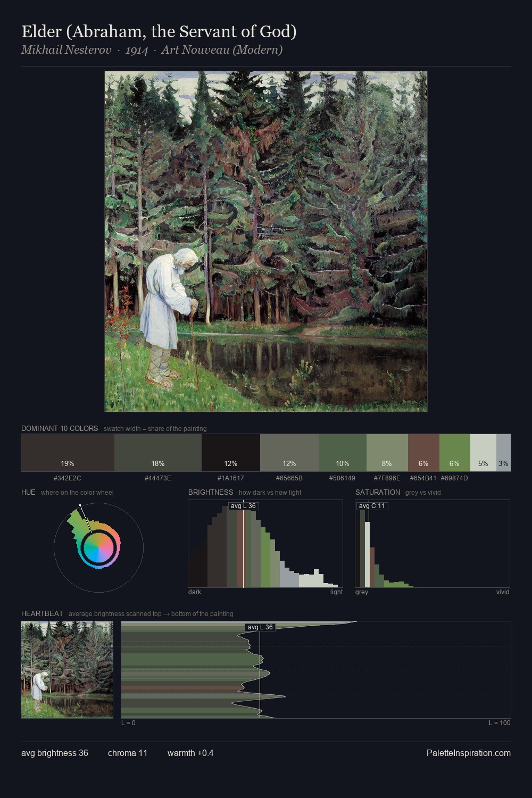Click the 'vivid' axis label of saturation chart
532x798 pixels.
503,592
